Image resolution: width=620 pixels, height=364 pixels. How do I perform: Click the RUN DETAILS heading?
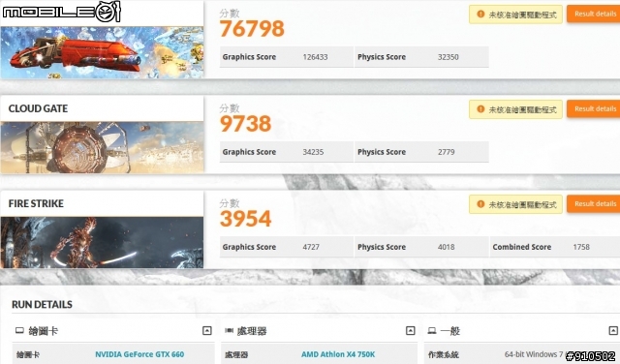click(x=42, y=304)
